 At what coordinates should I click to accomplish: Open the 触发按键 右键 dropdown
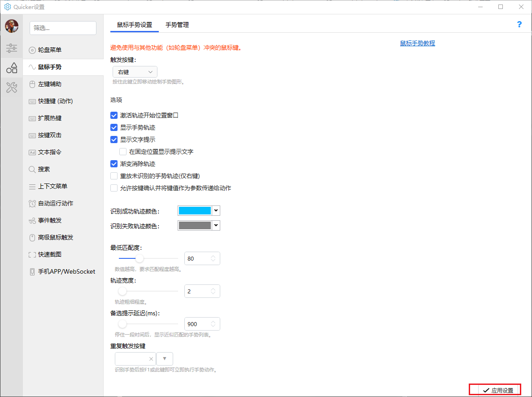(135, 72)
